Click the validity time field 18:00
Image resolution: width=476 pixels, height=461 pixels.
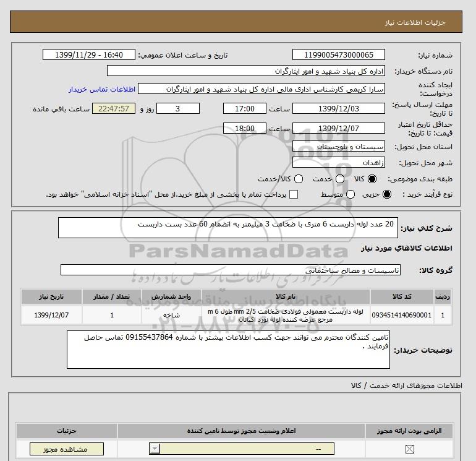coord(245,128)
